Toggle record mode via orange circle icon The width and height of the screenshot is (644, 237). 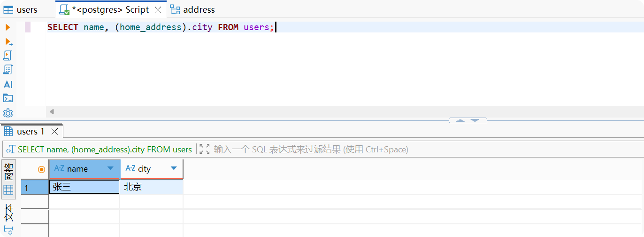click(x=41, y=169)
